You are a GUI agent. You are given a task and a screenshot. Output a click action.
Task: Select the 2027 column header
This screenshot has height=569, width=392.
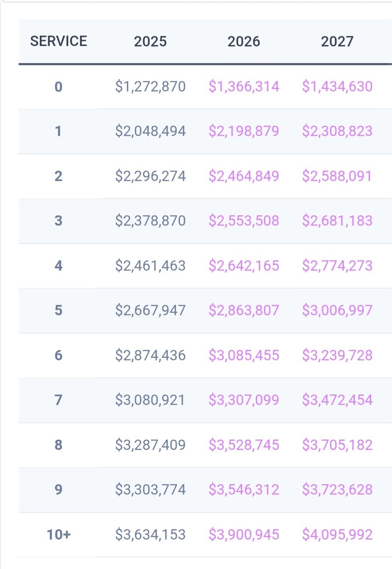click(x=337, y=41)
